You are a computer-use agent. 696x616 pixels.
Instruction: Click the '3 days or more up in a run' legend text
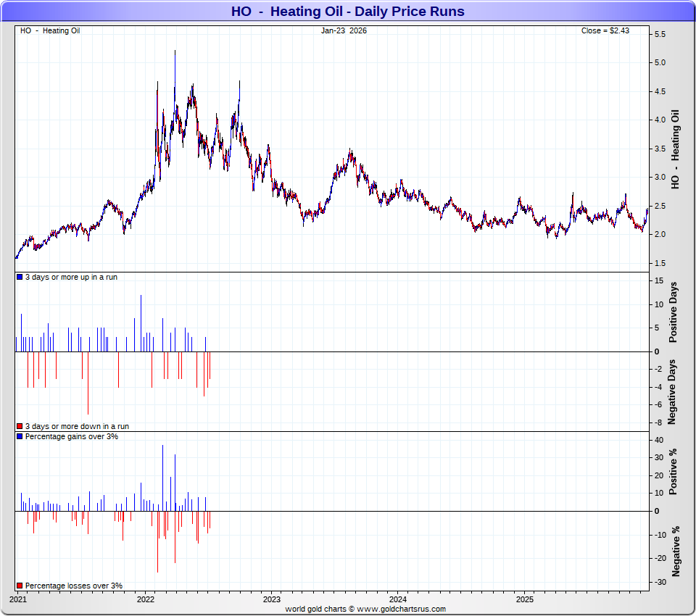pos(72,277)
